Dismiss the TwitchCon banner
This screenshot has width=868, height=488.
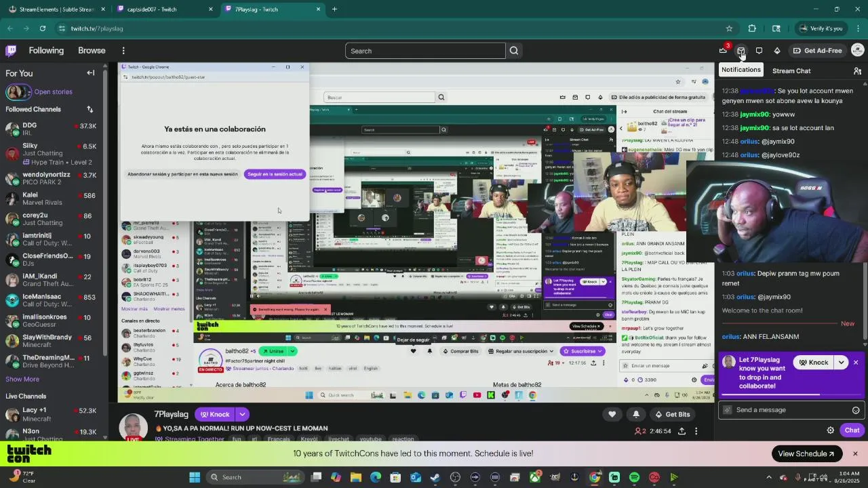tap(855, 453)
